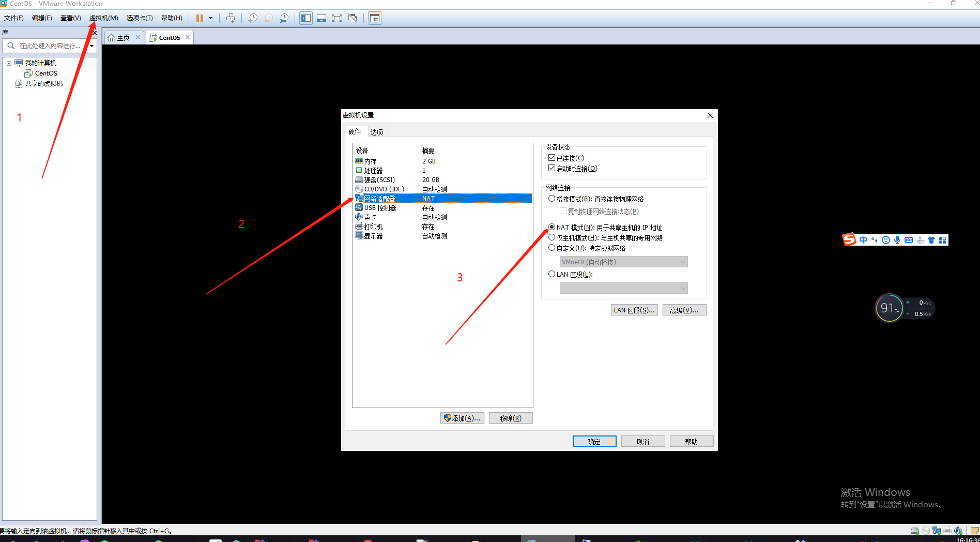Click the thumbnail bar view icon
The height and width of the screenshot is (542, 980).
[x=321, y=18]
